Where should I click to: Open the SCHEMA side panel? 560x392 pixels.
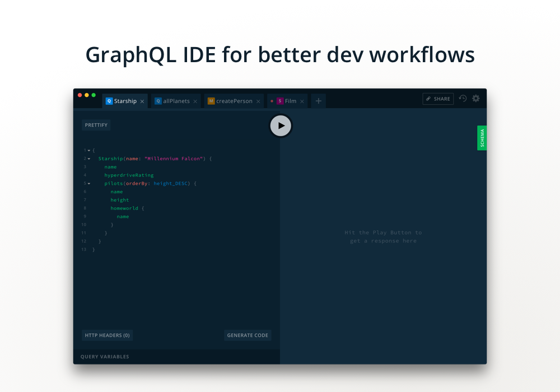482,138
